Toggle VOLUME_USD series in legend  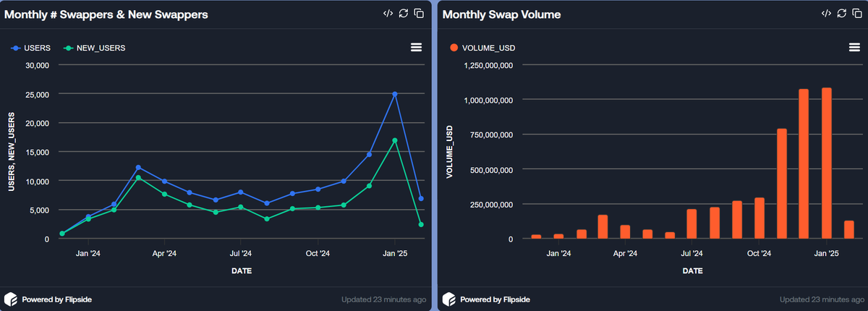tap(482, 48)
